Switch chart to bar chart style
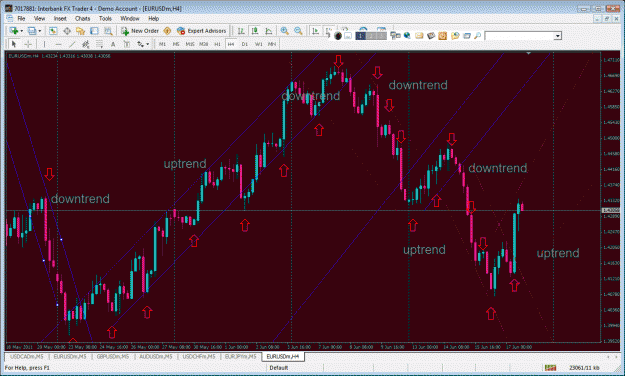Image resolution: width=625 pixels, height=376 pixels. pos(241,31)
